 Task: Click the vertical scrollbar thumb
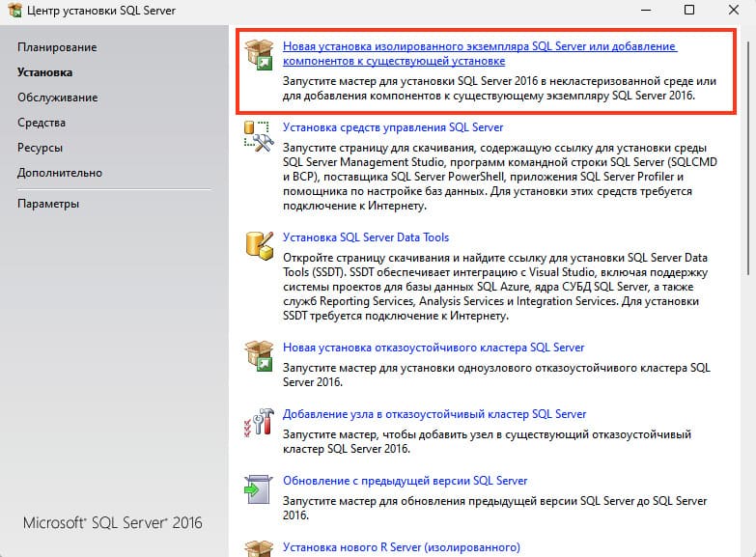[x=748, y=157]
